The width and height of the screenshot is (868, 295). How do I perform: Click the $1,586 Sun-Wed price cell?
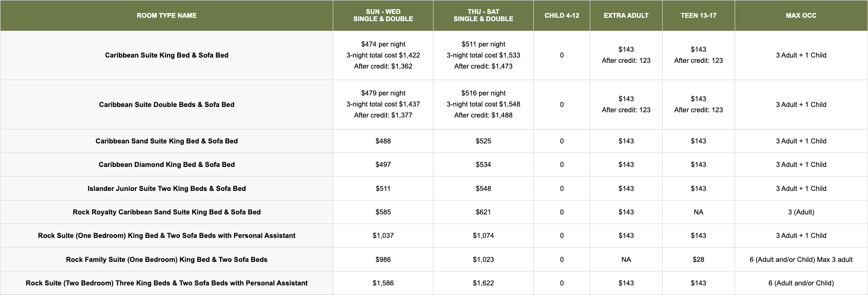[383, 283]
